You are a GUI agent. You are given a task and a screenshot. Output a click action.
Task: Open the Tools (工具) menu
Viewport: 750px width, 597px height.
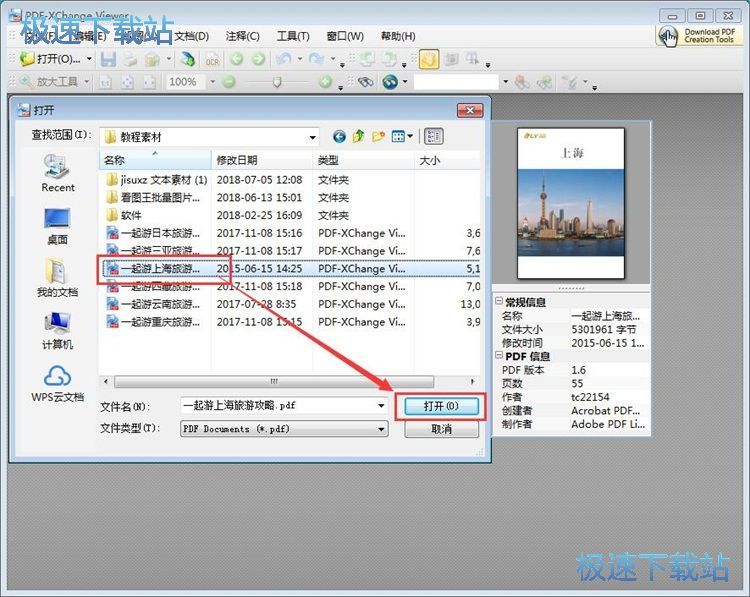293,36
